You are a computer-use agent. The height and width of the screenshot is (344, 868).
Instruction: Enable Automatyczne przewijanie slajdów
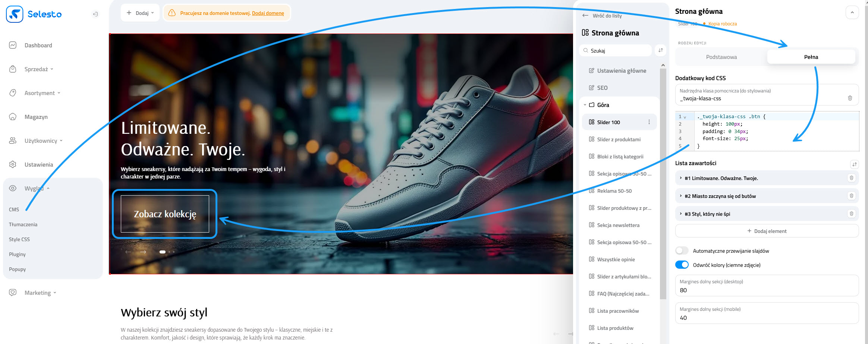coord(682,250)
